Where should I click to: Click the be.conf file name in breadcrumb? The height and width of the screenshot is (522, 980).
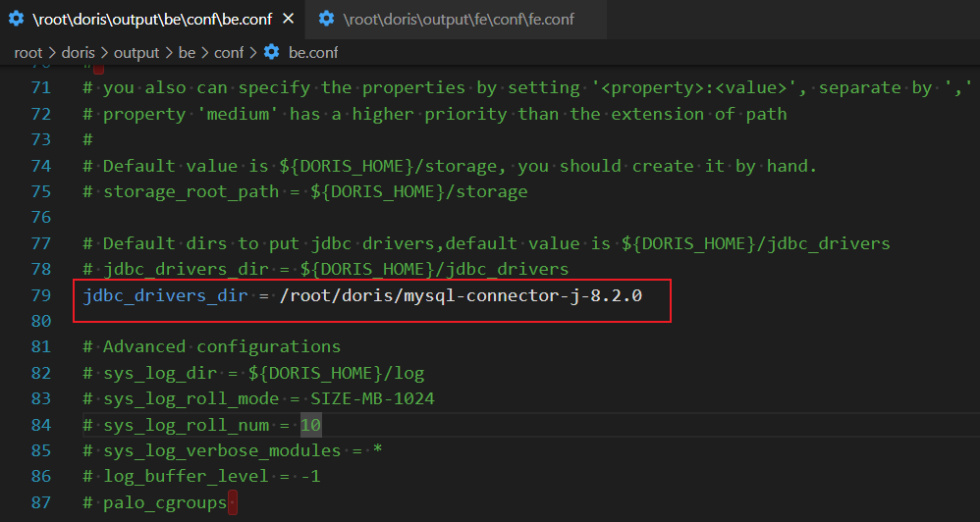(313, 52)
